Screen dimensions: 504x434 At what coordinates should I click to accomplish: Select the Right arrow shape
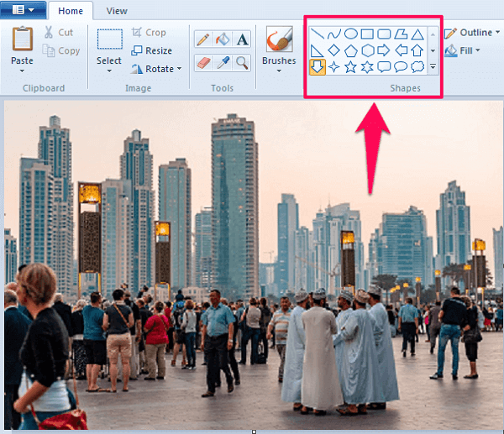(x=384, y=50)
